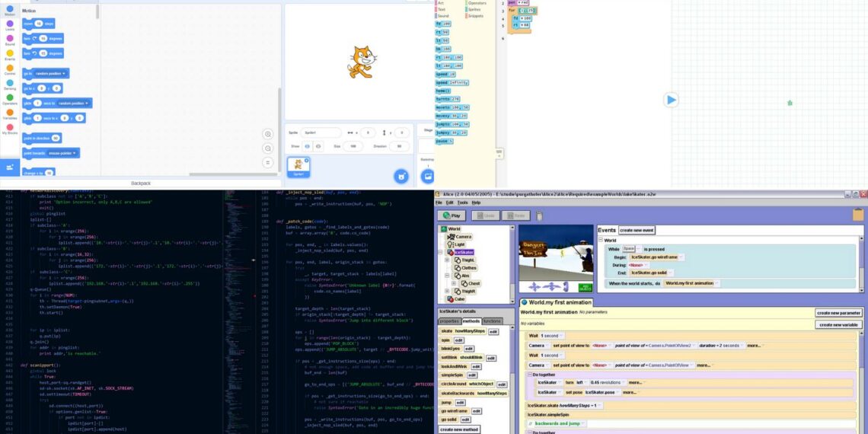868x434 pixels.
Task: Open the Backpack bar in Scratch
Action: pos(141,183)
